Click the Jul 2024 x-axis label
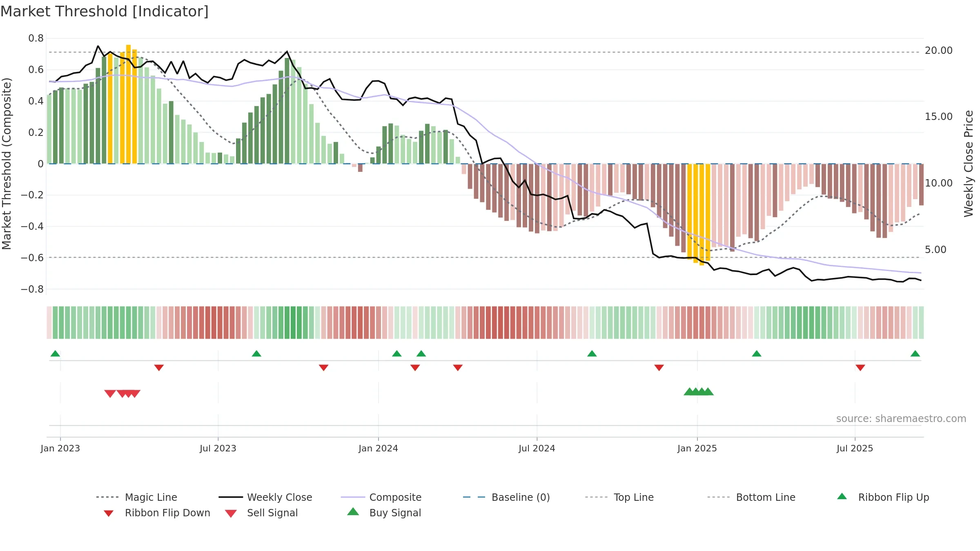This screenshot has height=551, width=980. [x=537, y=448]
